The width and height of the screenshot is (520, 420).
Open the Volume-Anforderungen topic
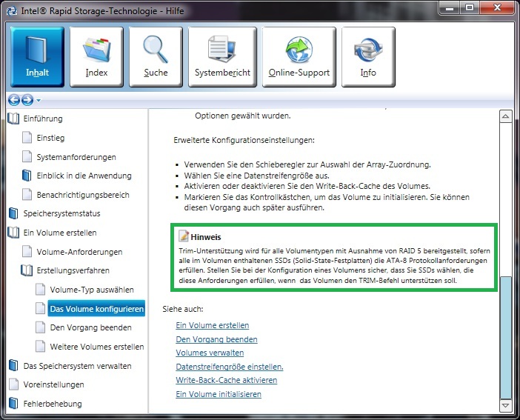click(x=79, y=252)
